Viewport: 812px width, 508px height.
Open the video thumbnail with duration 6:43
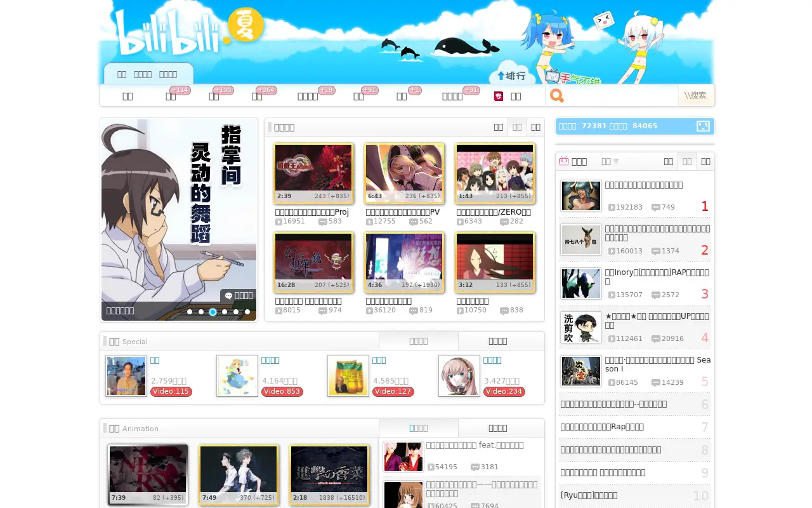click(x=404, y=173)
